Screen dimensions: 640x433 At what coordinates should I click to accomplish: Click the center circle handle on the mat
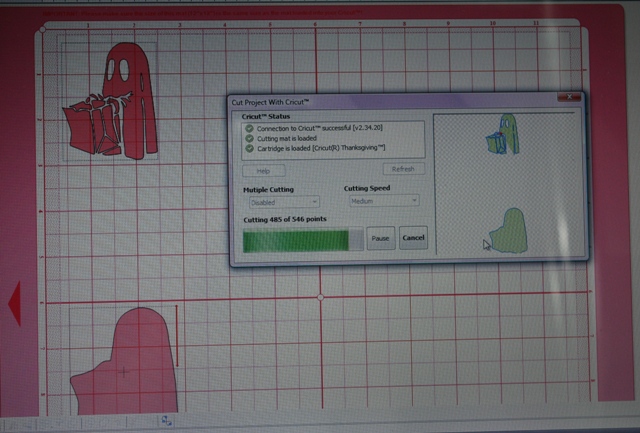[x=320, y=298]
